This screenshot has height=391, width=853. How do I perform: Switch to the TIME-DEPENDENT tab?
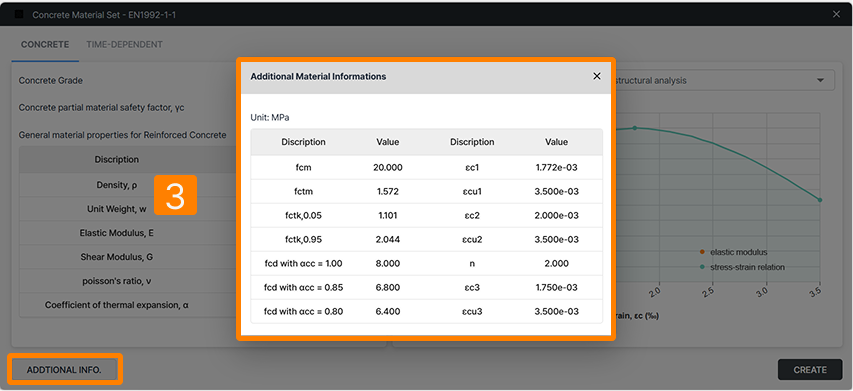click(124, 45)
